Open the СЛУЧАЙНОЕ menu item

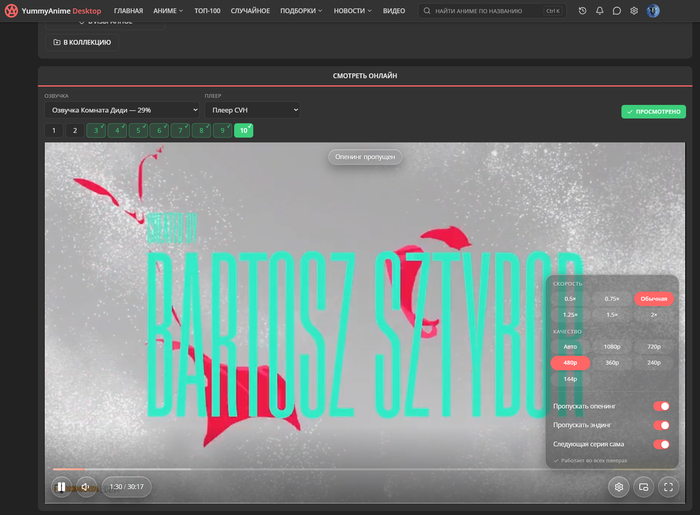[250, 11]
